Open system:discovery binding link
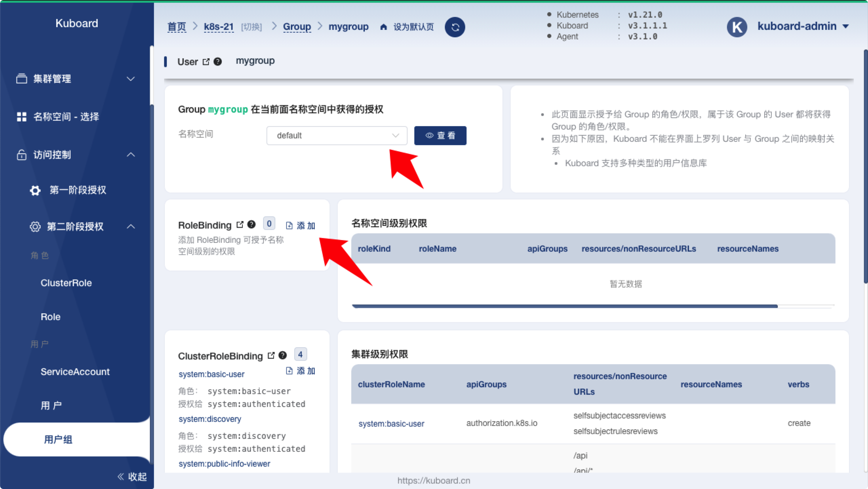Screen dimensions: 868x489 tap(210, 419)
